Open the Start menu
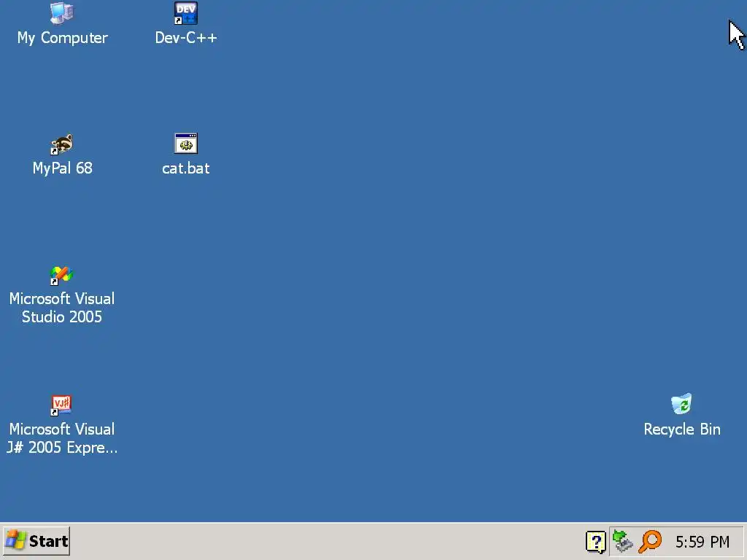Viewport: 747px width, 560px height. coord(36,541)
